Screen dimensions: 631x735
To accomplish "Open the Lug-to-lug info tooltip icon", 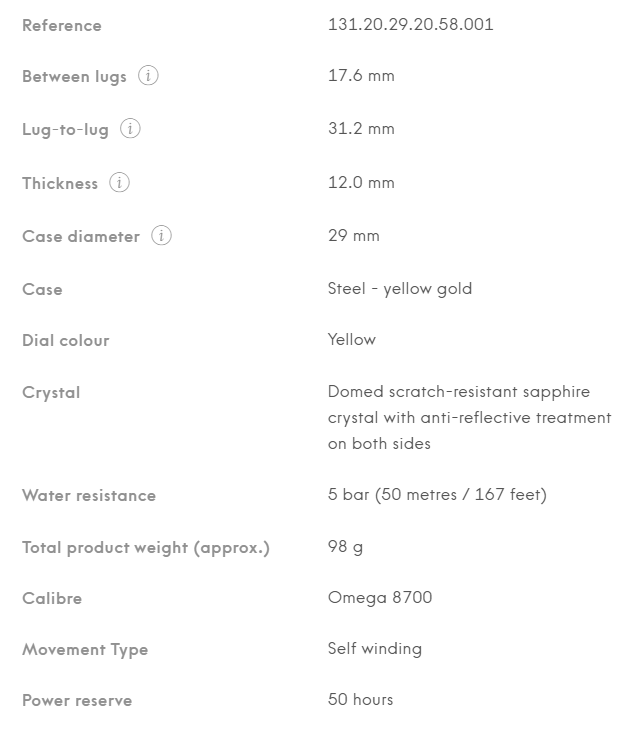I will point(130,129).
